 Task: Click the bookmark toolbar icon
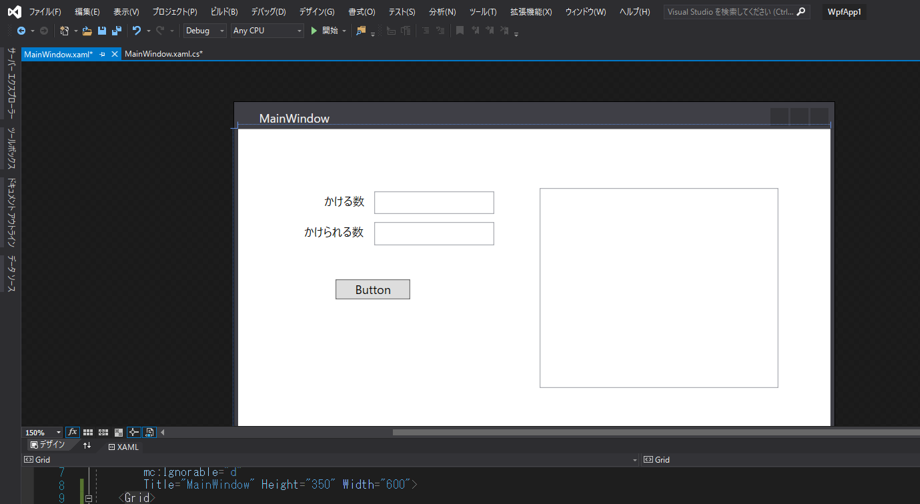click(460, 31)
